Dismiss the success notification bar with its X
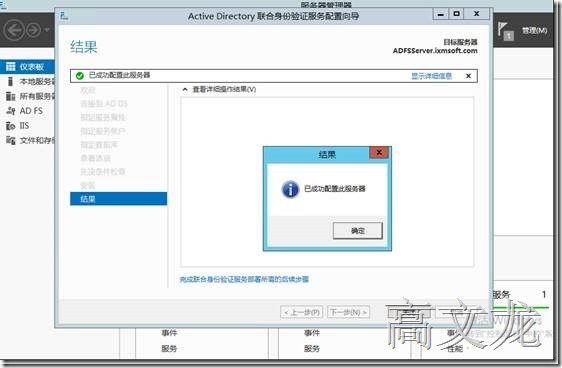Screen dimensions: 562x368 point(468,76)
